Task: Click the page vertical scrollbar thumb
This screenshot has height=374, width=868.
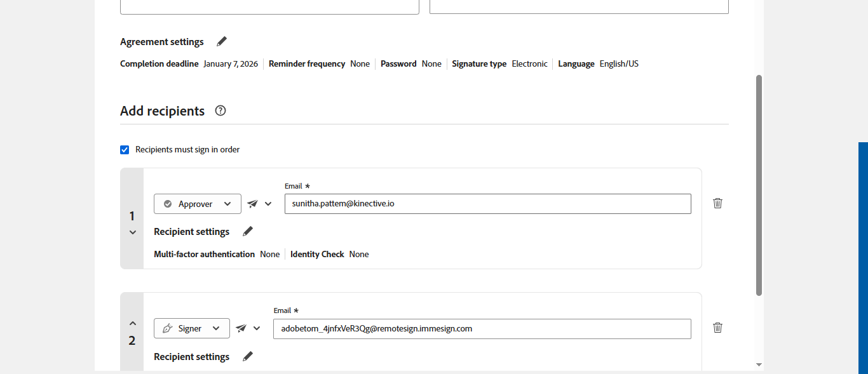Action: pos(759,185)
